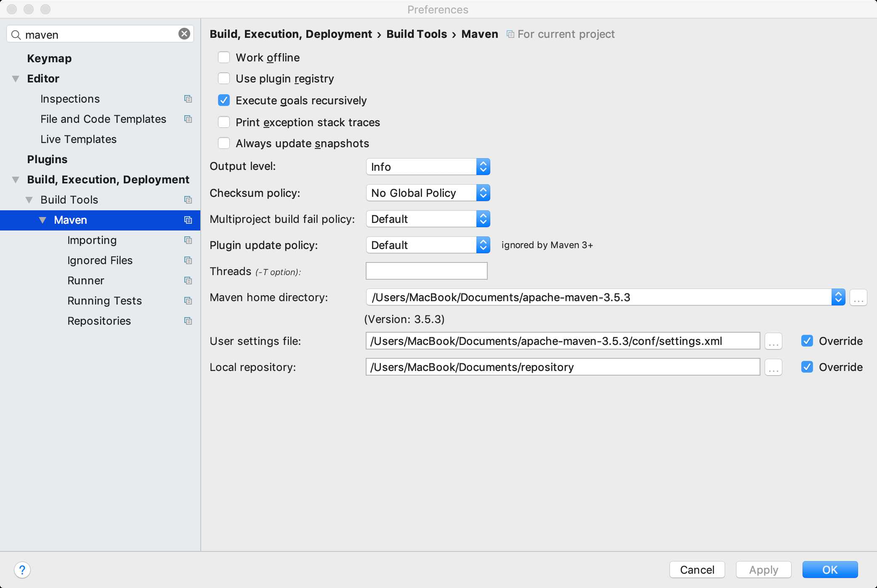The width and height of the screenshot is (877, 588).
Task: Open Live Templates settings page
Action: click(x=79, y=139)
